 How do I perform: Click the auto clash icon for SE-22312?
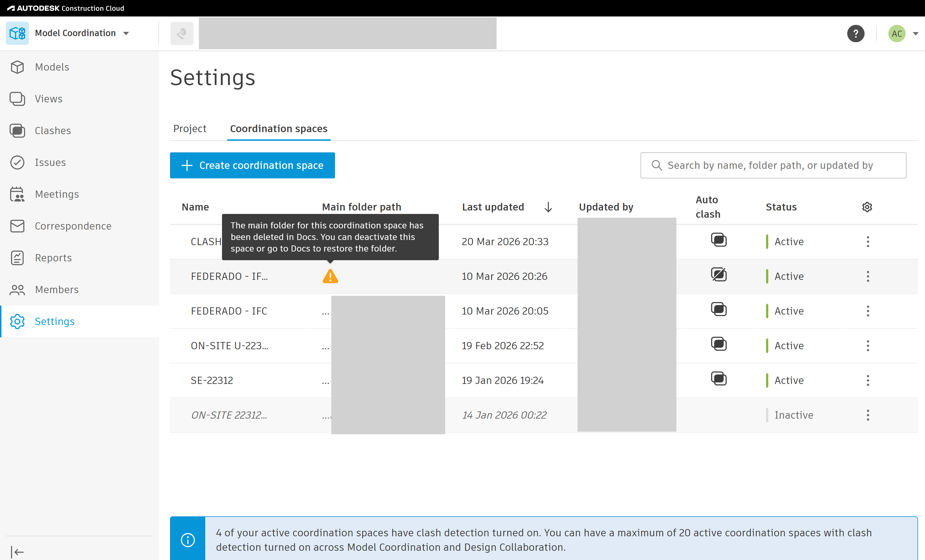pos(719,379)
